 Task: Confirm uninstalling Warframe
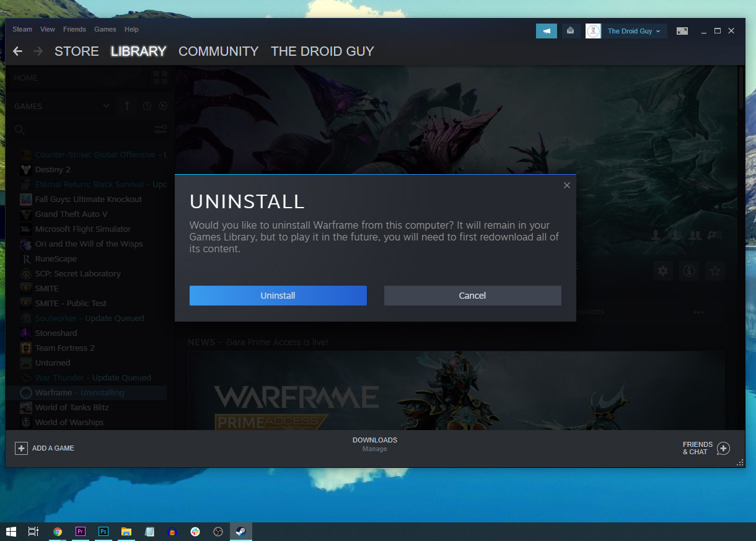point(278,296)
